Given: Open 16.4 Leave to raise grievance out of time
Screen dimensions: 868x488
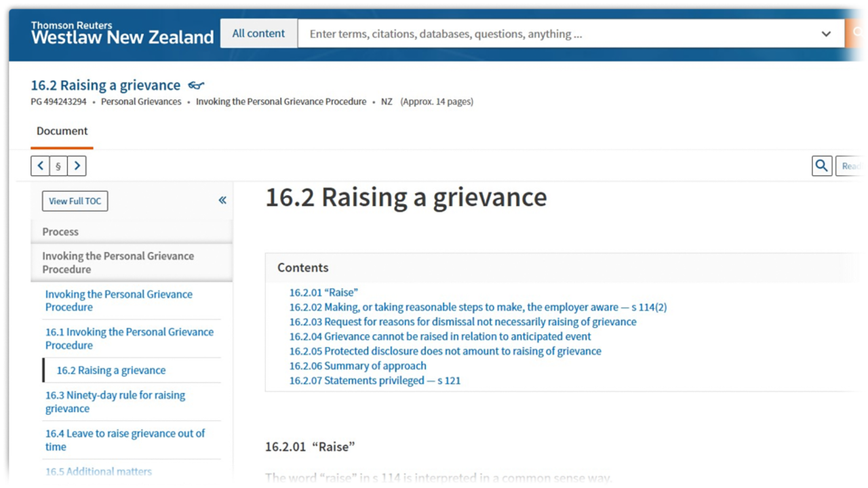Looking at the screenshot, I should (x=125, y=440).
